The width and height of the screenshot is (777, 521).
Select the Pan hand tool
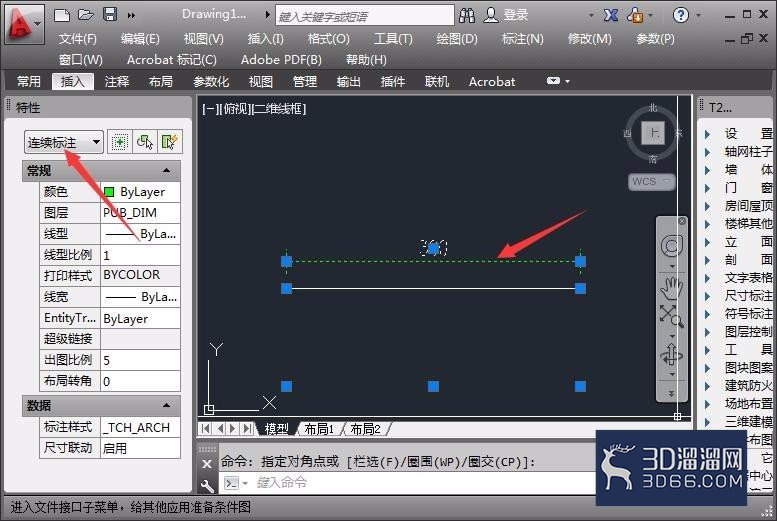tap(671, 288)
